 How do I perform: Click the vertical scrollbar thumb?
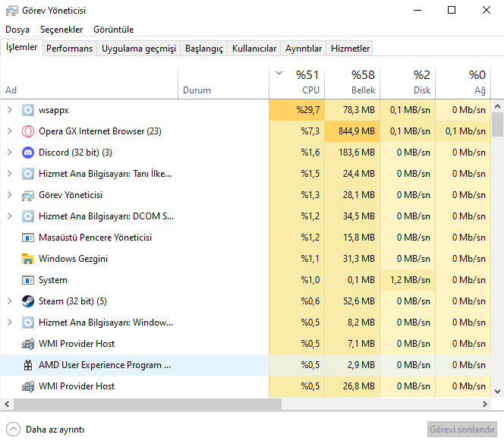click(x=497, y=124)
